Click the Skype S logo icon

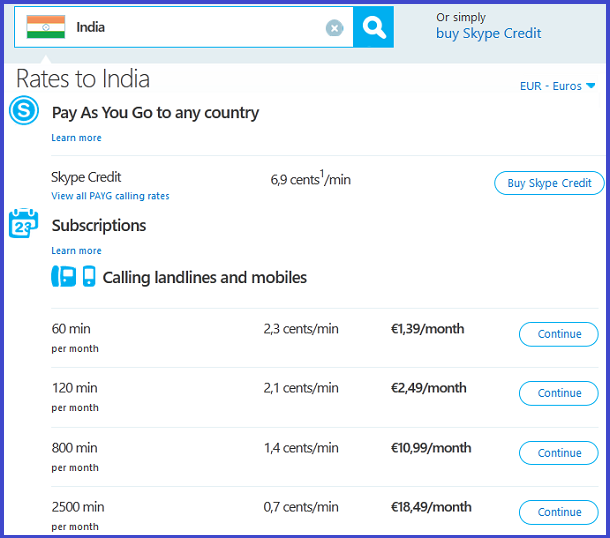point(24,110)
